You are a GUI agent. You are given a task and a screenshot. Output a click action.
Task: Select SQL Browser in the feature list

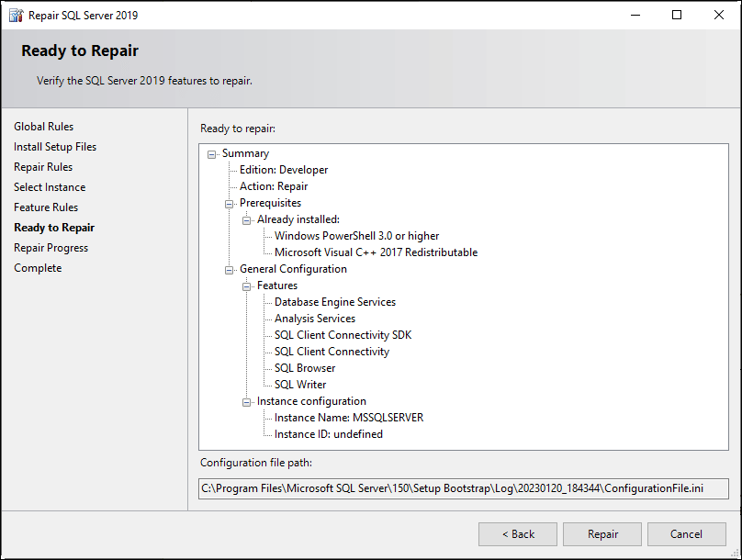click(303, 367)
